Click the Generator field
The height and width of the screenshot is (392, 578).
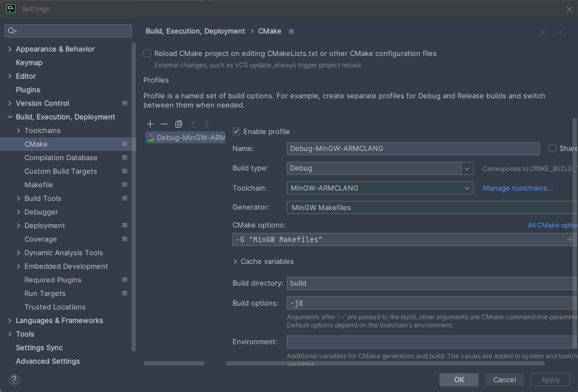click(432, 207)
